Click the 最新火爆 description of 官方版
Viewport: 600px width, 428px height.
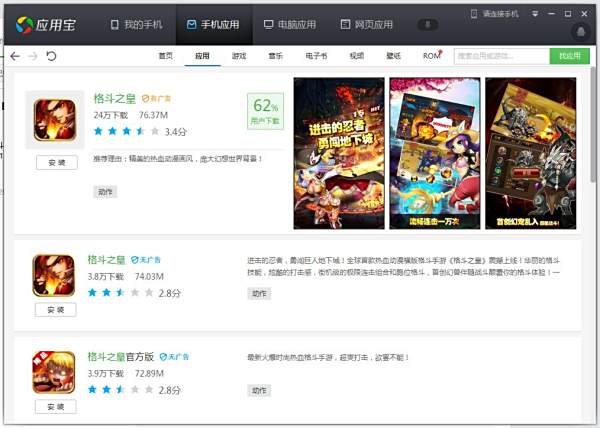pos(328,358)
